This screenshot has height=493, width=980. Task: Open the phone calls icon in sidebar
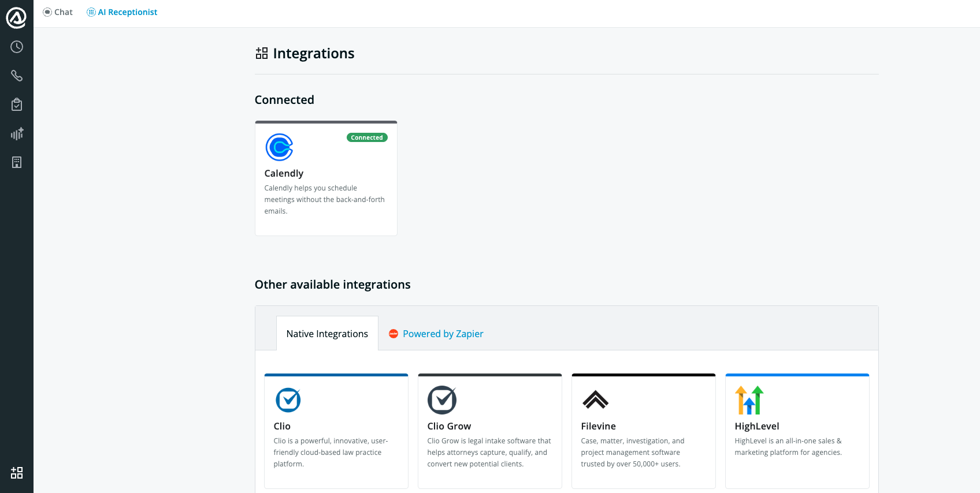(x=17, y=76)
